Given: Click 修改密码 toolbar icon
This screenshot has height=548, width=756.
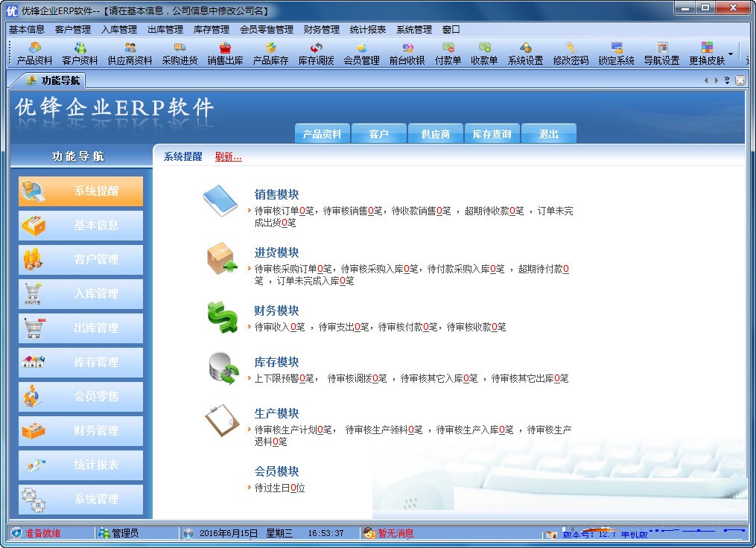Looking at the screenshot, I should pos(571,54).
